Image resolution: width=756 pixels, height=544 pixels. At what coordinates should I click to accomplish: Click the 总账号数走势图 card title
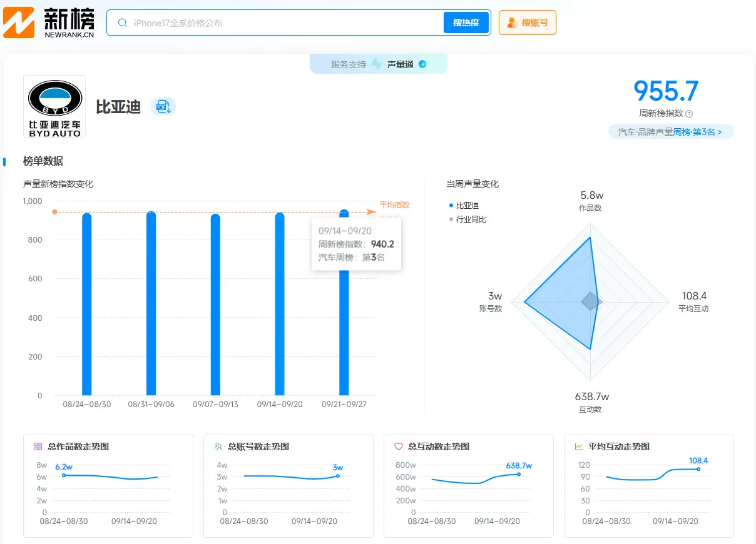[258, 446]
